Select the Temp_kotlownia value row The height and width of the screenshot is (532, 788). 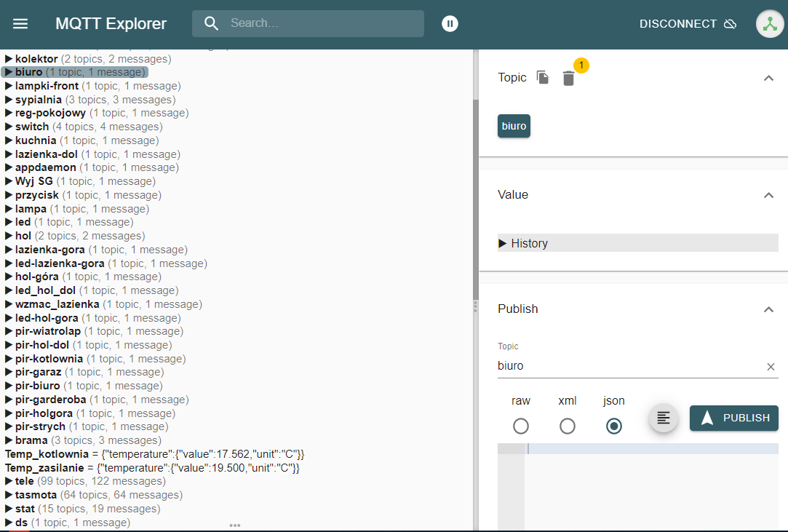[155, 454]
